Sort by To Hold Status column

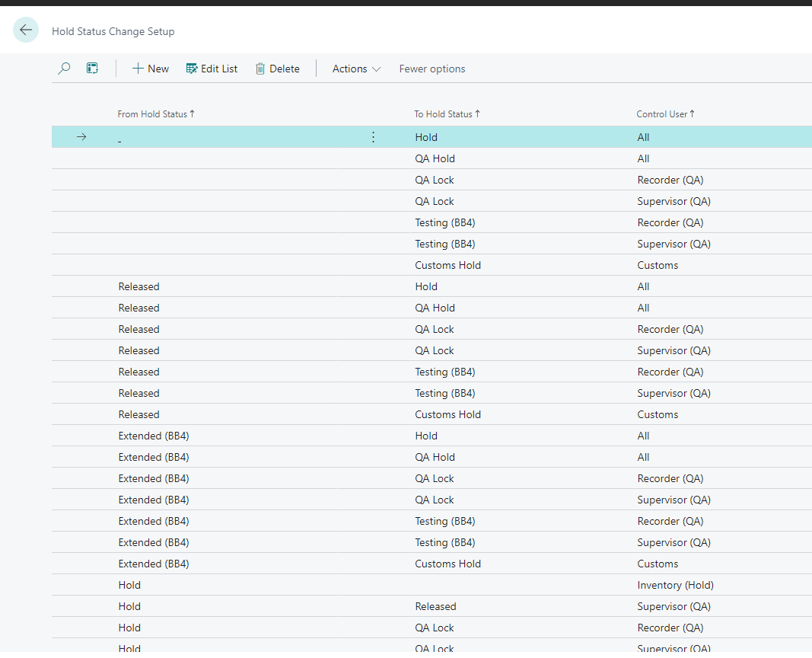tap(447, 114)
